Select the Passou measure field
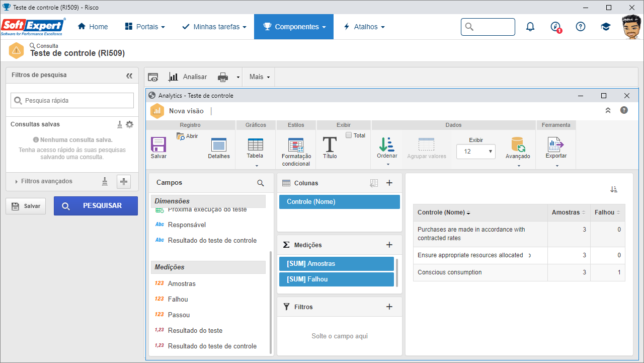 [179, 315]
